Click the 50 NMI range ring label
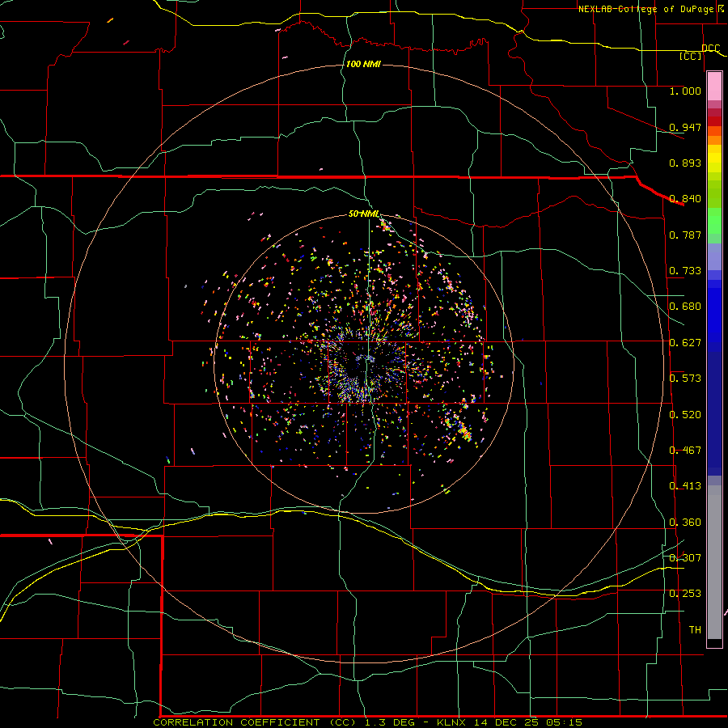Screen dimensions: 728x728 (x=364, y=214)
